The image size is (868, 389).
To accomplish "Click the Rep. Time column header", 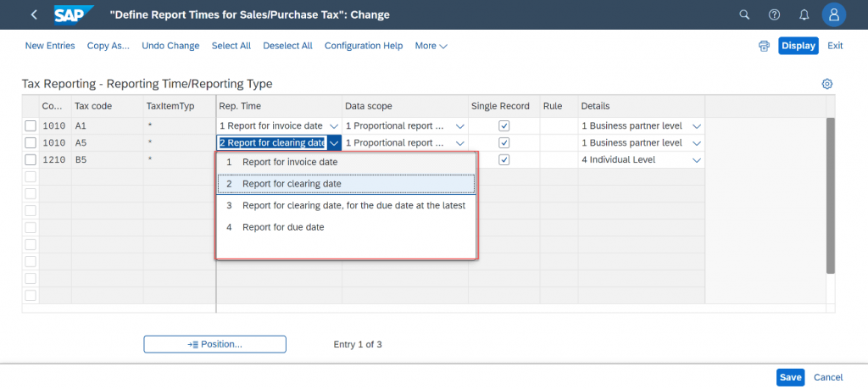I will pos(279,106).
